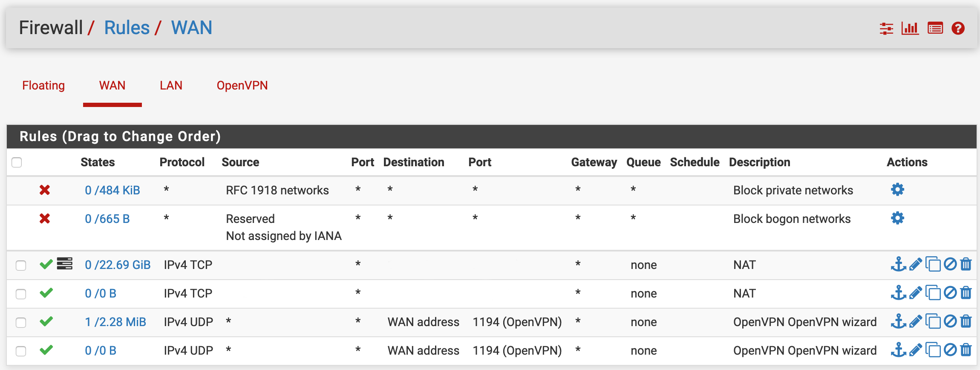Disable the last OpenVPN wizard rule

[x=950, y=350]
